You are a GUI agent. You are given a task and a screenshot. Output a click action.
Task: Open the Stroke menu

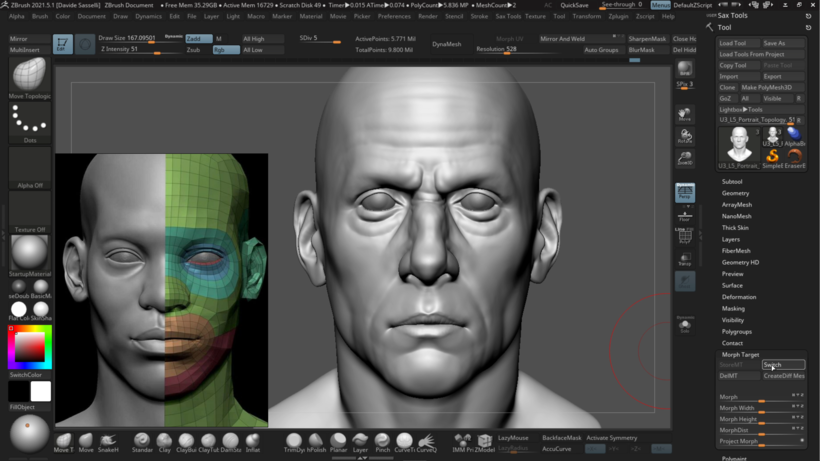pos(479,16)
